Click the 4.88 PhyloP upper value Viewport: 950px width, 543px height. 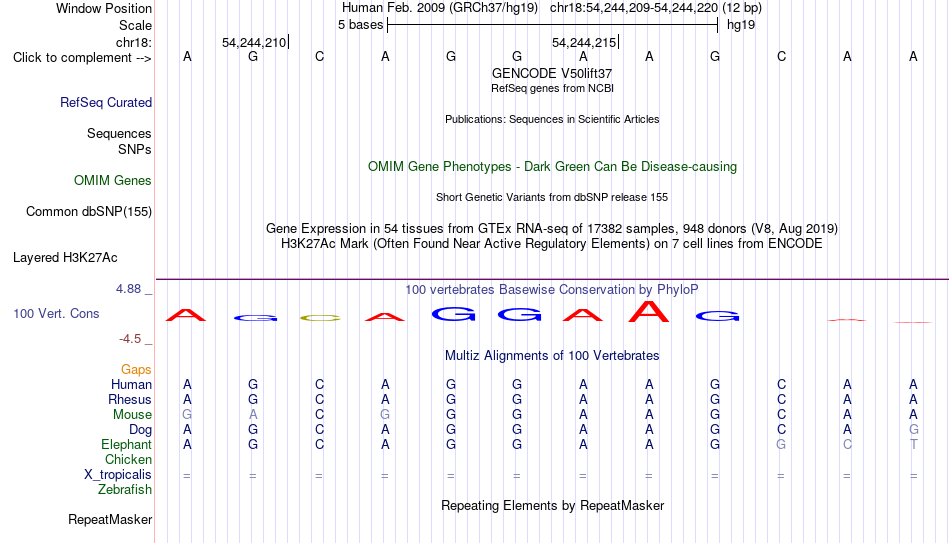click(128, 289)
